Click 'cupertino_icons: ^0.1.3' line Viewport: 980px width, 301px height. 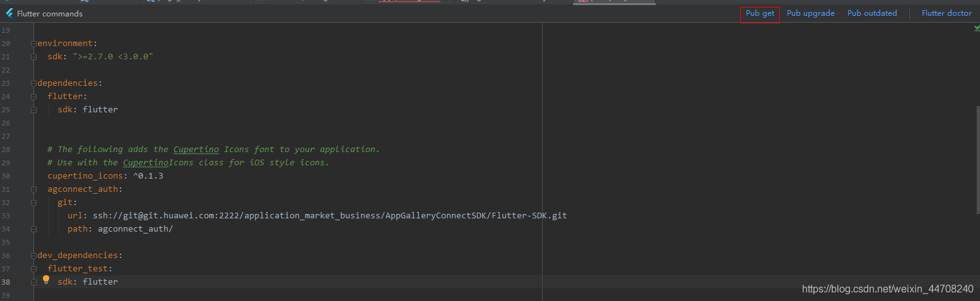(105, 176)
